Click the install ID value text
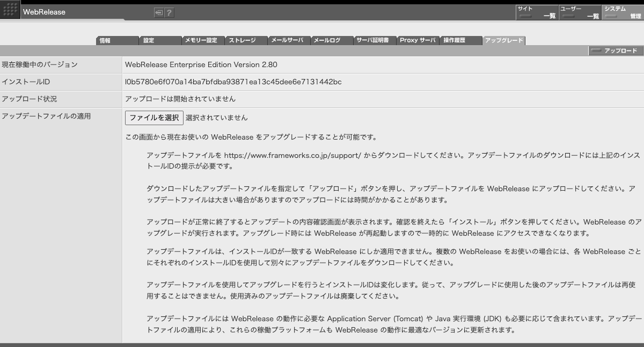This screenshot has height=347, width=644. pos(233,82)
